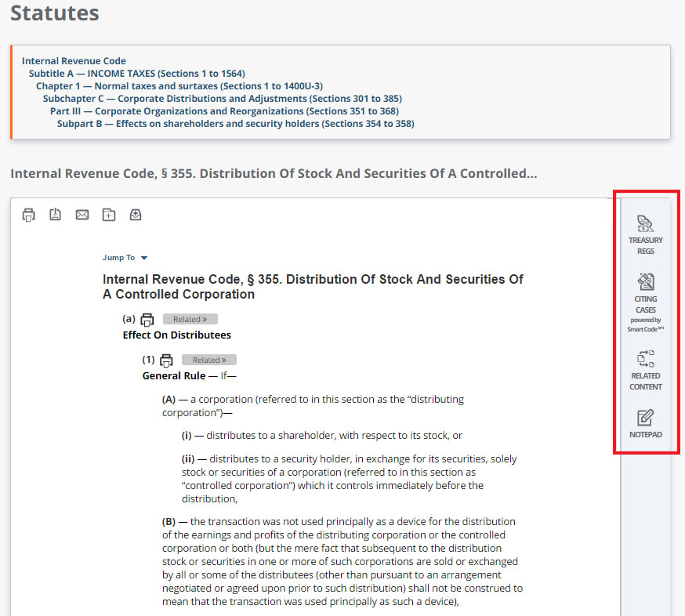Viewport: 685px width, 616px height.
Task: Go to Internal Revenue Code breadcrumb
Action: pyautogui.click(x=74, y=61)
